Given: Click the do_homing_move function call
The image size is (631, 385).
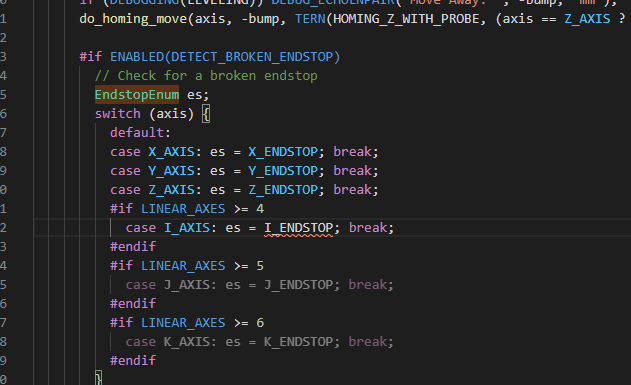Looking at the screenshot, I should point(133,19).
